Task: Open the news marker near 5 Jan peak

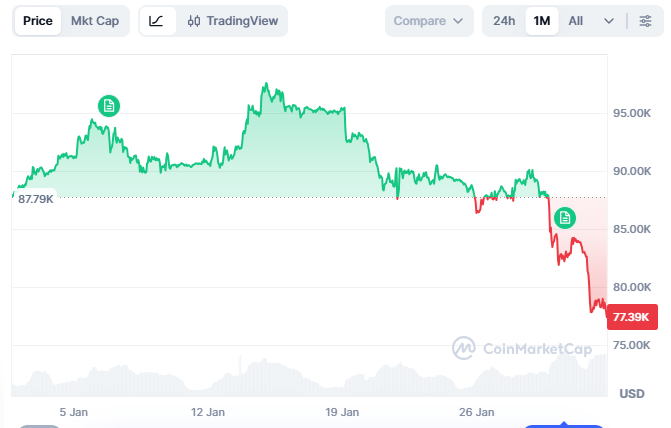Action: point(109,105)
